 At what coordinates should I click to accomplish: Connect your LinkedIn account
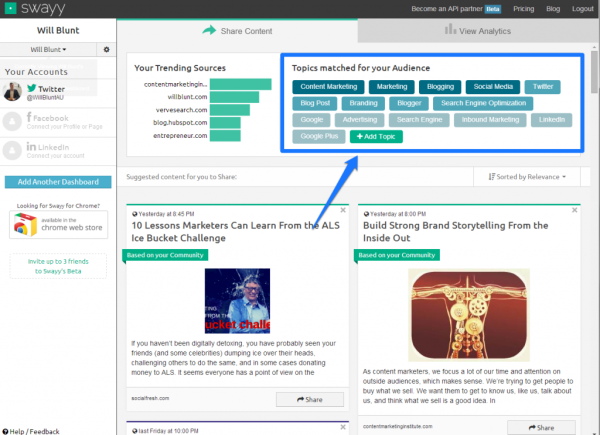[x=55, y=156]
